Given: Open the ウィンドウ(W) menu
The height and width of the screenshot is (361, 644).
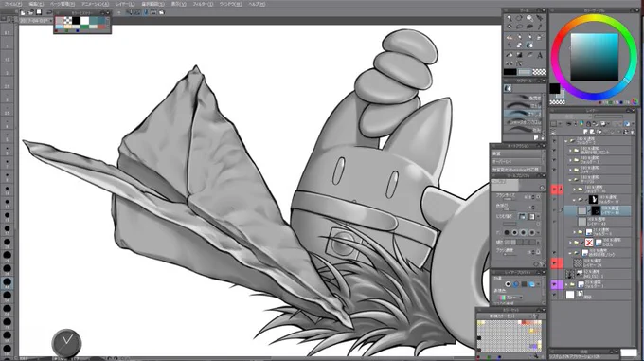Looking at the screenshot, I should coord(230,4).
